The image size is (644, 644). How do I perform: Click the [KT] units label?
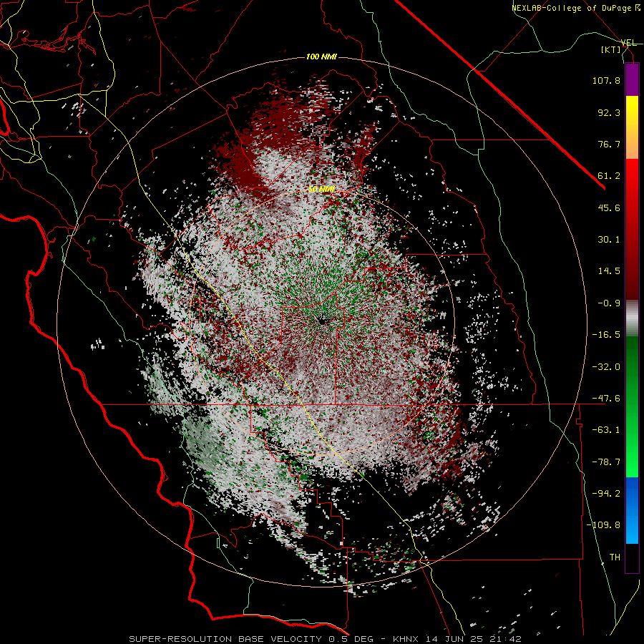pos(611,49)
